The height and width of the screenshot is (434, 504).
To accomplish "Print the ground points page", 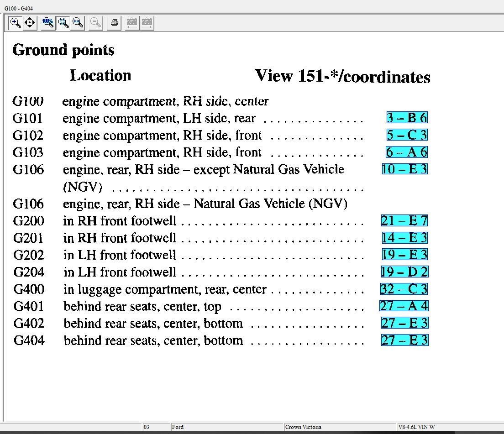I will click(x=114, y=22).
